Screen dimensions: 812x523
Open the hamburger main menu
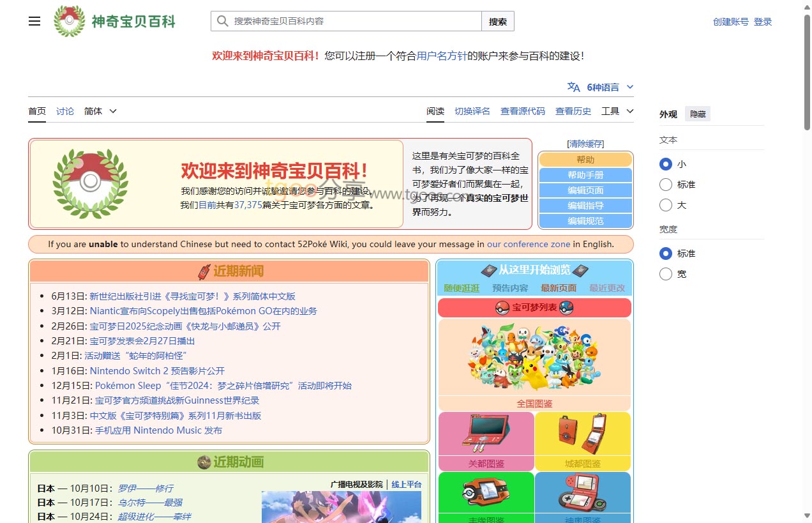coord(34,21)
